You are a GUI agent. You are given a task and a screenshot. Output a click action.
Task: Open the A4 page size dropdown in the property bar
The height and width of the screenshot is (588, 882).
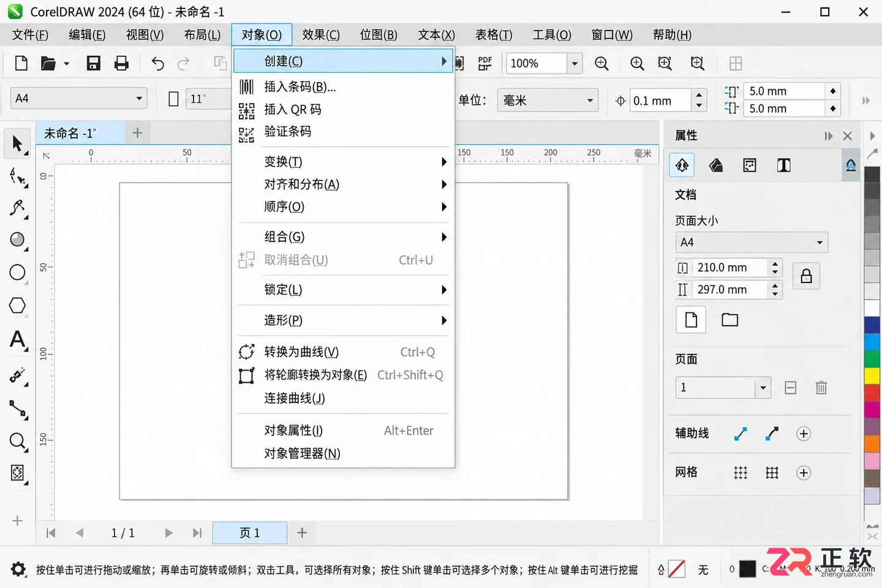[x=79, y=98]
